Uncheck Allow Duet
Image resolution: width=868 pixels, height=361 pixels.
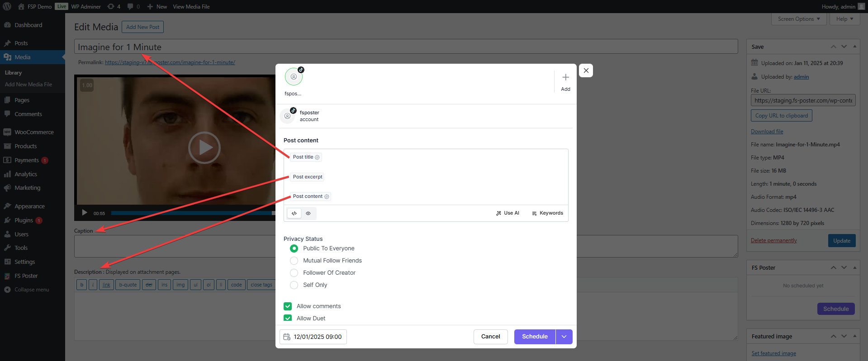coord(288,318)
